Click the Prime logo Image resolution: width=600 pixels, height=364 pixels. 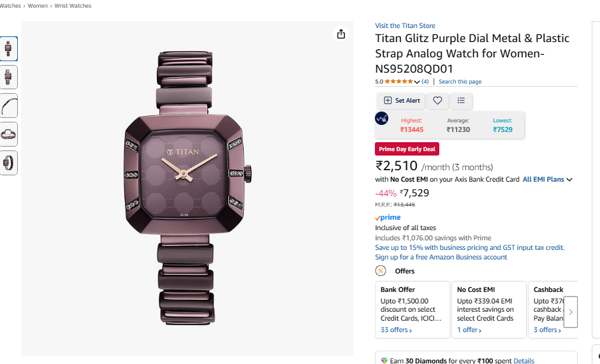click(388, 217)
